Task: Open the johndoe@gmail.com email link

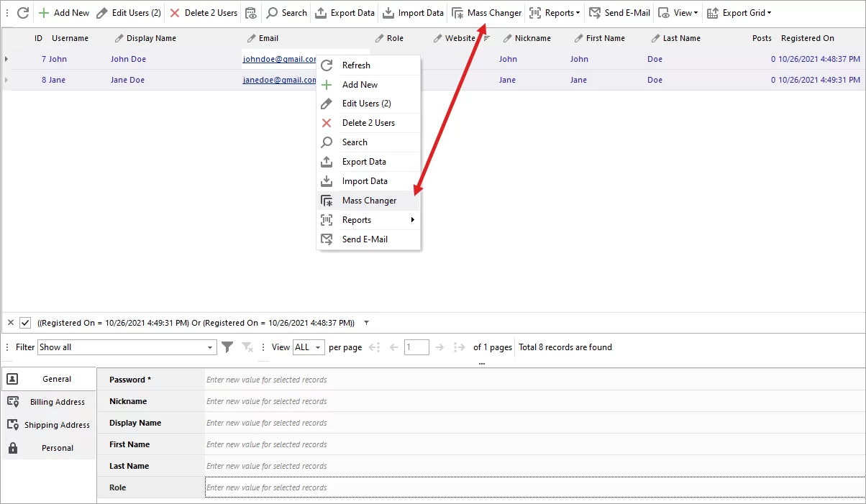Action: click(x=279, y=59)
